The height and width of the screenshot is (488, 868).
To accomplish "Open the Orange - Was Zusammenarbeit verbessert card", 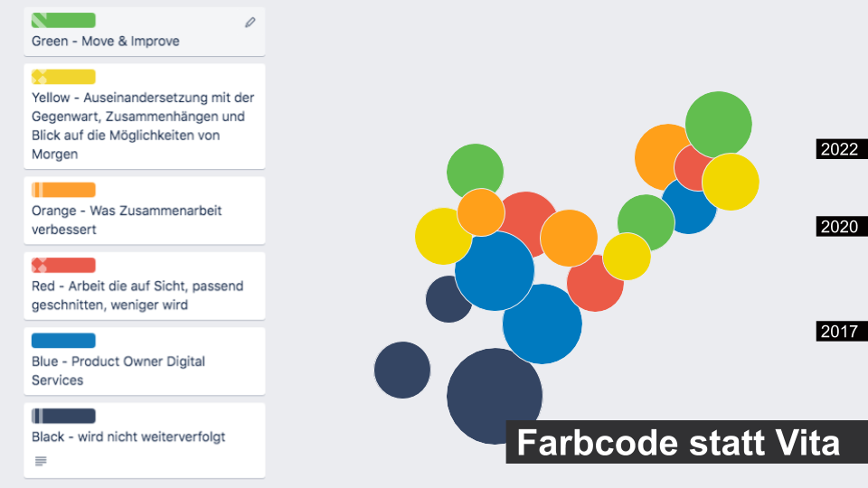I will tap(145, 211).
